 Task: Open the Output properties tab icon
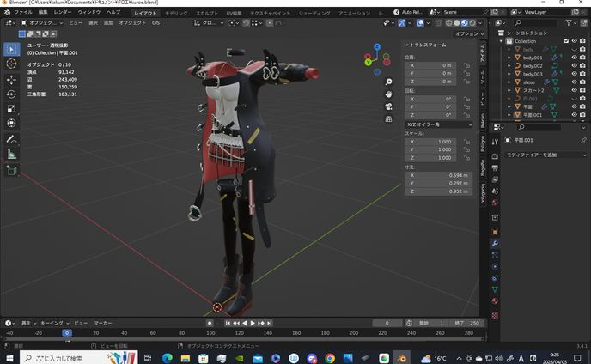coord(495,167)
